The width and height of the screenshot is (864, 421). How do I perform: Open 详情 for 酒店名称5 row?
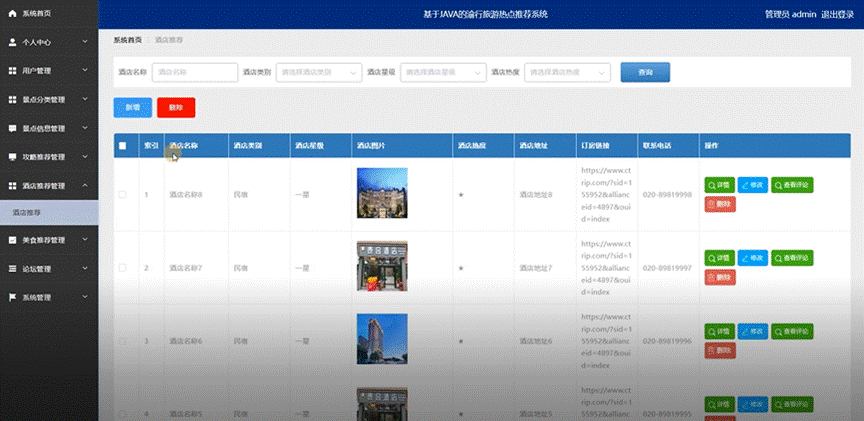[x=720, y=404]
